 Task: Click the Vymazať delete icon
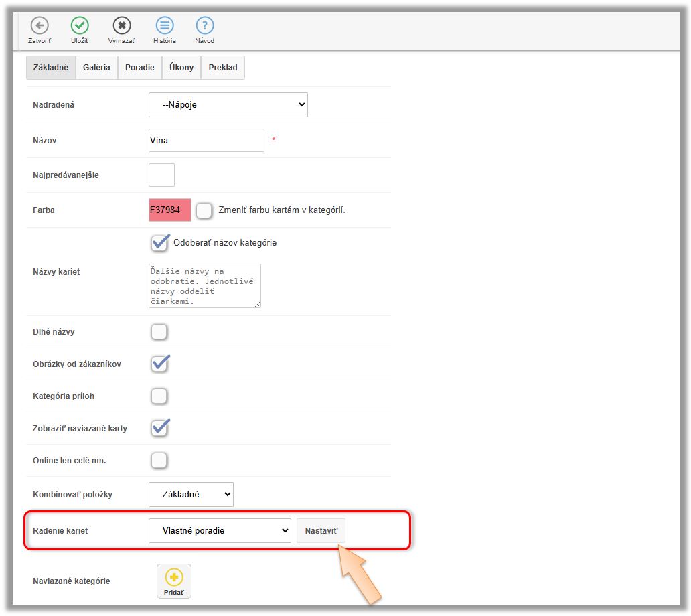(x=121, y=26)
